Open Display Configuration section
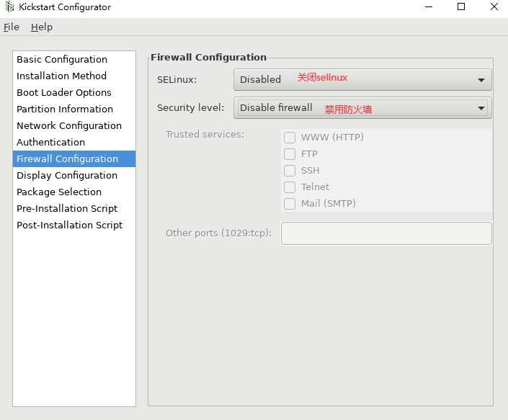This screenshot has width=508, height=420. 74,176
